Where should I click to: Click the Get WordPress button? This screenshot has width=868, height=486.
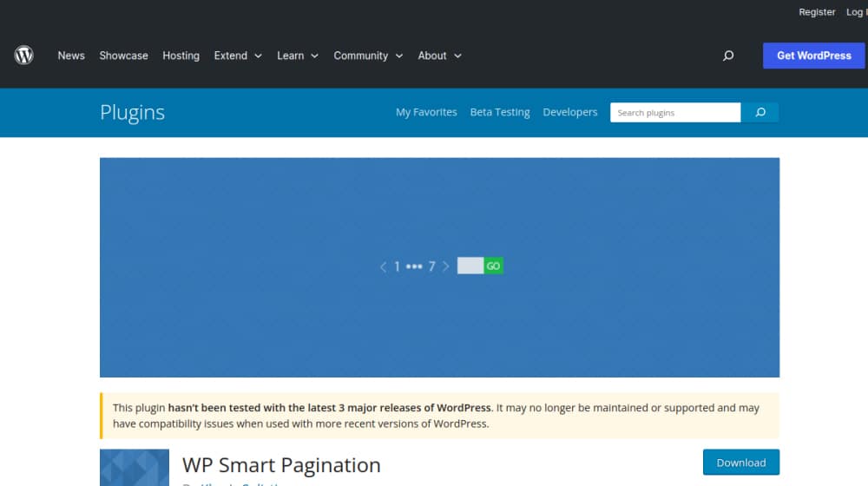[814, 56]
